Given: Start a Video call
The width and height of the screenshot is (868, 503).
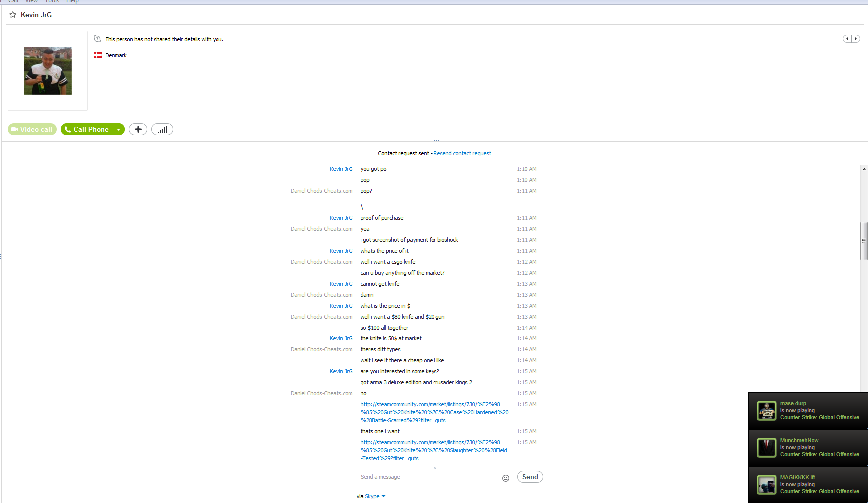Looking at the screenshot, I should 32,129.
